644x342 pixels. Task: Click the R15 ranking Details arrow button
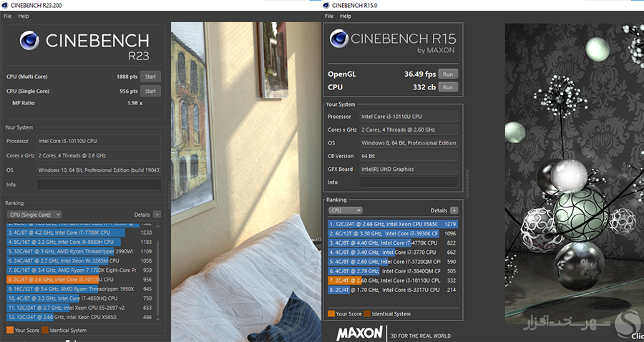(x=454, y=210)
